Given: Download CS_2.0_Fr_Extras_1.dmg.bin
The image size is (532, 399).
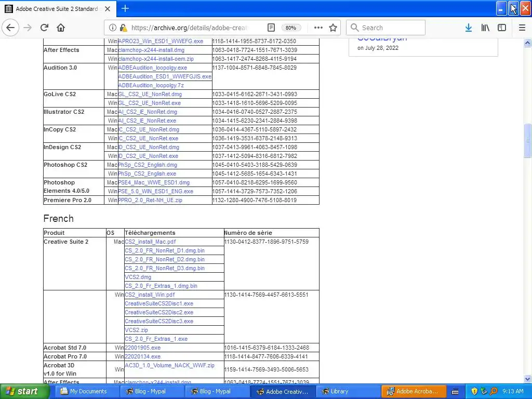Looking at the screenshot, I should click(x=161, y=286).
